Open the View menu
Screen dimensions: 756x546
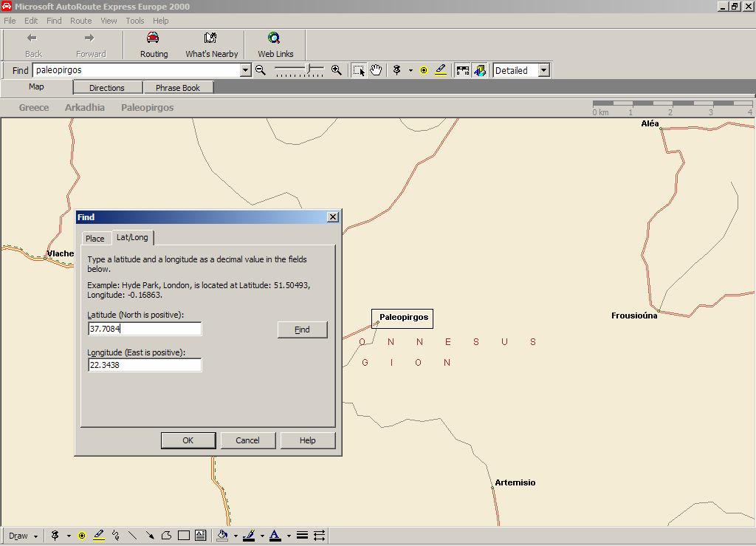(x=109, y=21)
